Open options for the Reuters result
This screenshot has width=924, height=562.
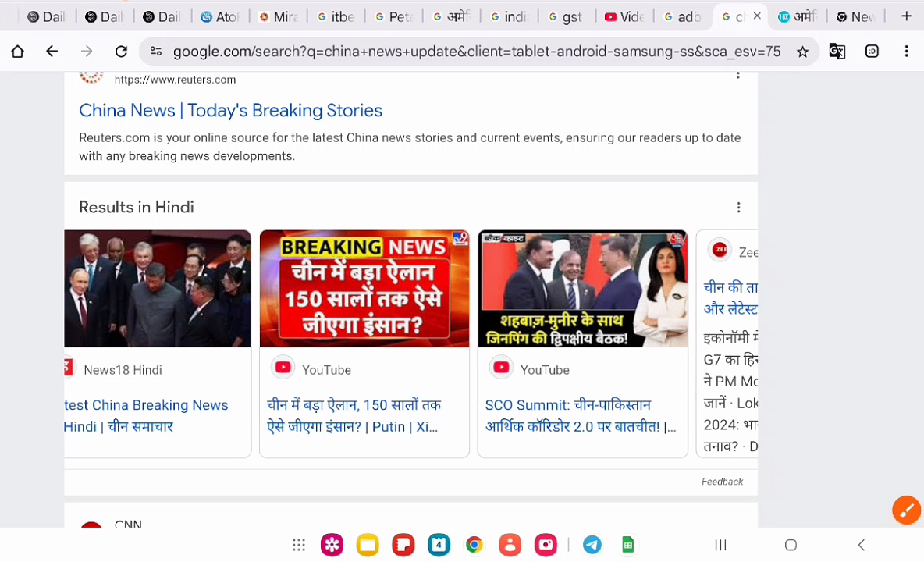pyautogui.click(x=737, y=75)
